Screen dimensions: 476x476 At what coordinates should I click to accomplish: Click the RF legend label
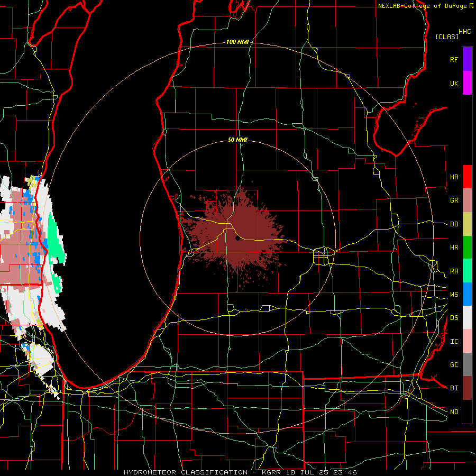pyautogui.click(x=454, y=59)
